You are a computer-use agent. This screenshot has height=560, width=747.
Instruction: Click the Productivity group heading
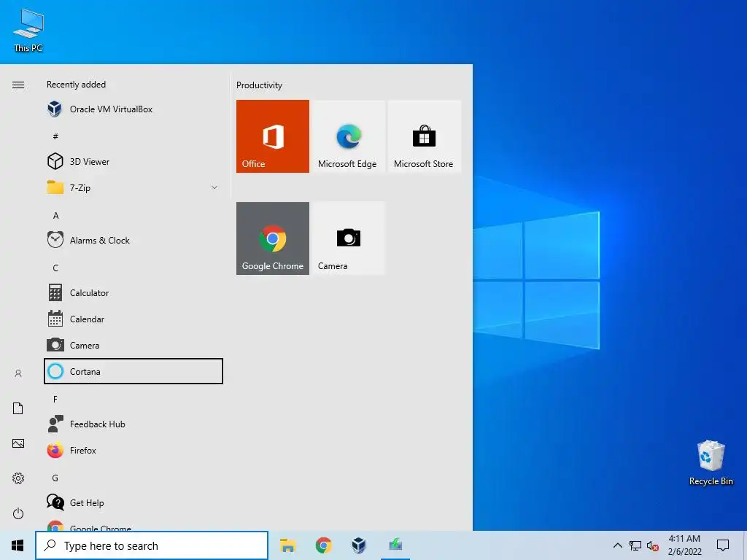coord(259,85)
